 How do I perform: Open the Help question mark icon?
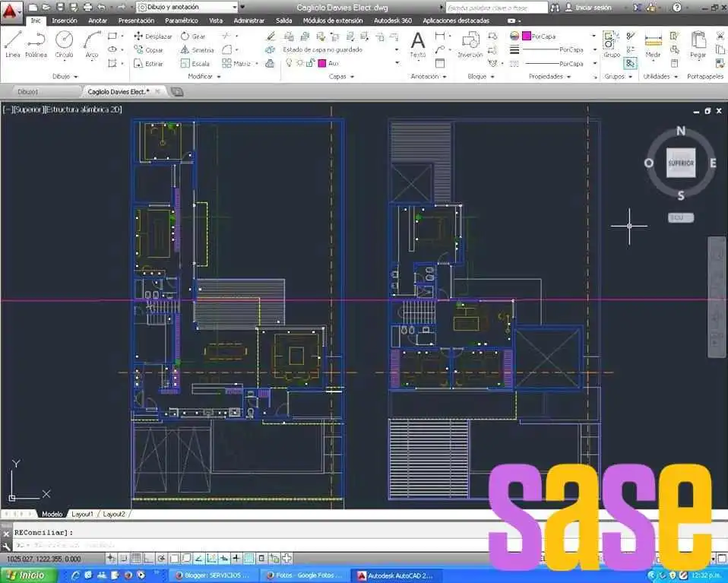tap(677, 8)
